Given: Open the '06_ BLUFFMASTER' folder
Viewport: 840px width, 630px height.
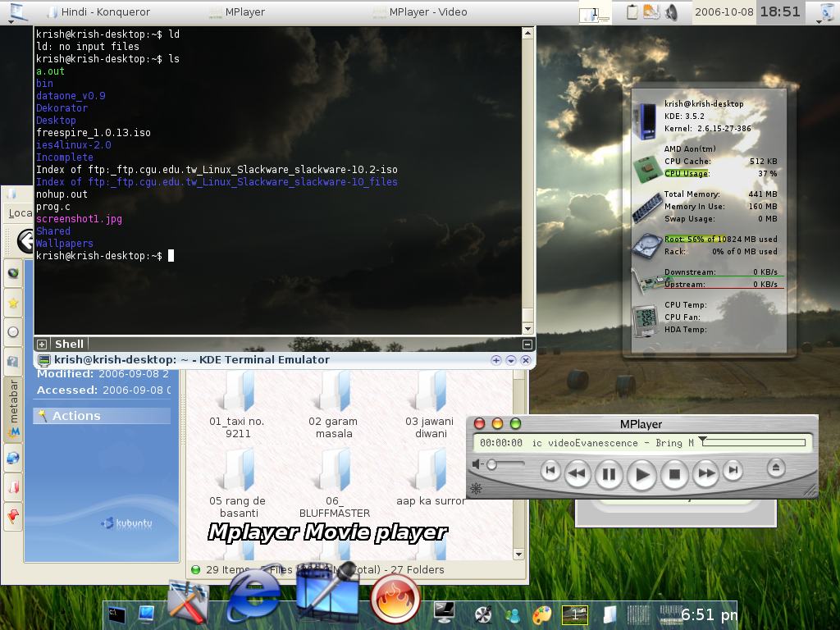Looking at the screenshot, I should pyautogui.click(x=335, y=485).
